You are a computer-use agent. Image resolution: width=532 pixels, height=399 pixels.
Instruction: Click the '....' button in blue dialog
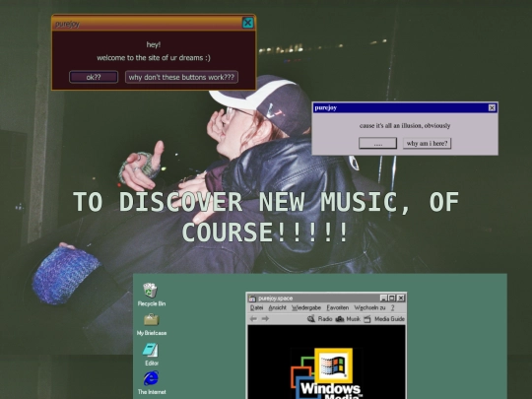tap(377, 143)
